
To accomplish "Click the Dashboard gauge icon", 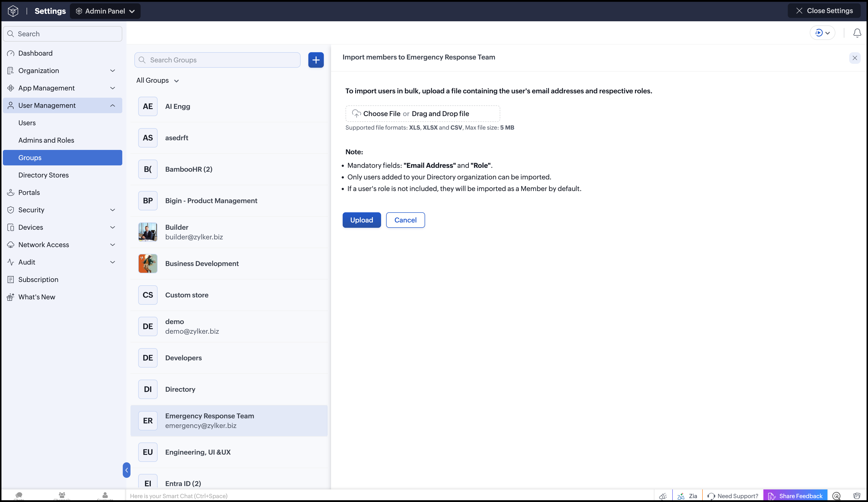I will tap(11, 53).
